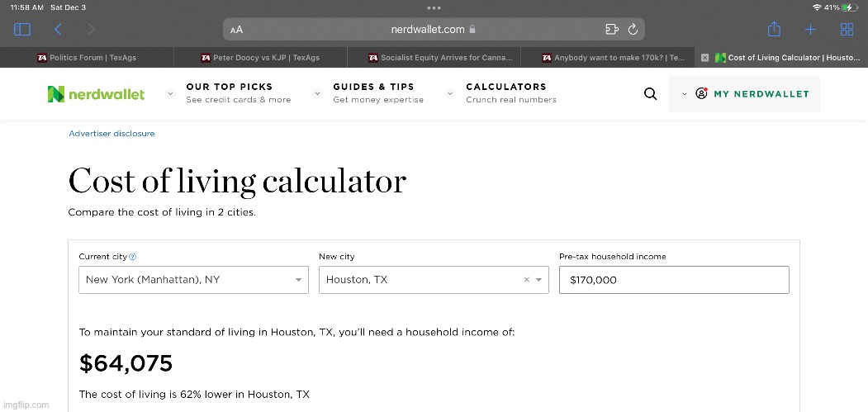Viewport: 868px width, 412px height.
Task: Open the extensions icon in address bar
Action: (x=612, y=30)
